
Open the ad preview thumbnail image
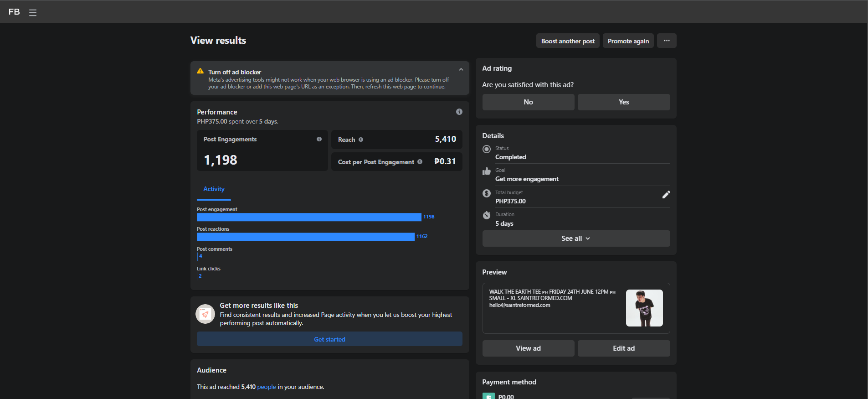(x=644, y=308)
